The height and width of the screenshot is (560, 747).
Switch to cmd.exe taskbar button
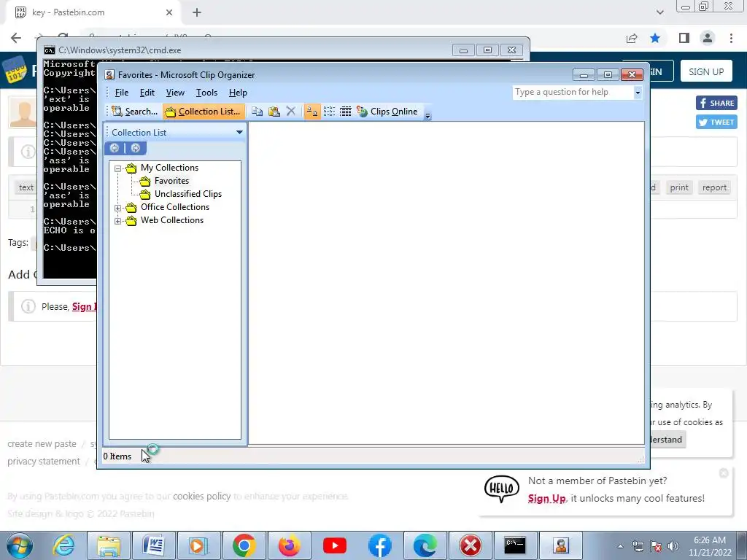tap(515, 545)
